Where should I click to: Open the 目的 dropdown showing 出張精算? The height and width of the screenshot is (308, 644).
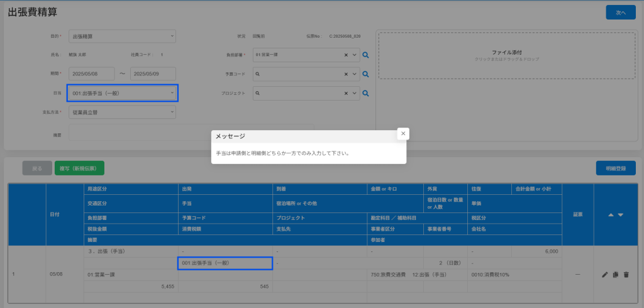(x=121, y=36)
